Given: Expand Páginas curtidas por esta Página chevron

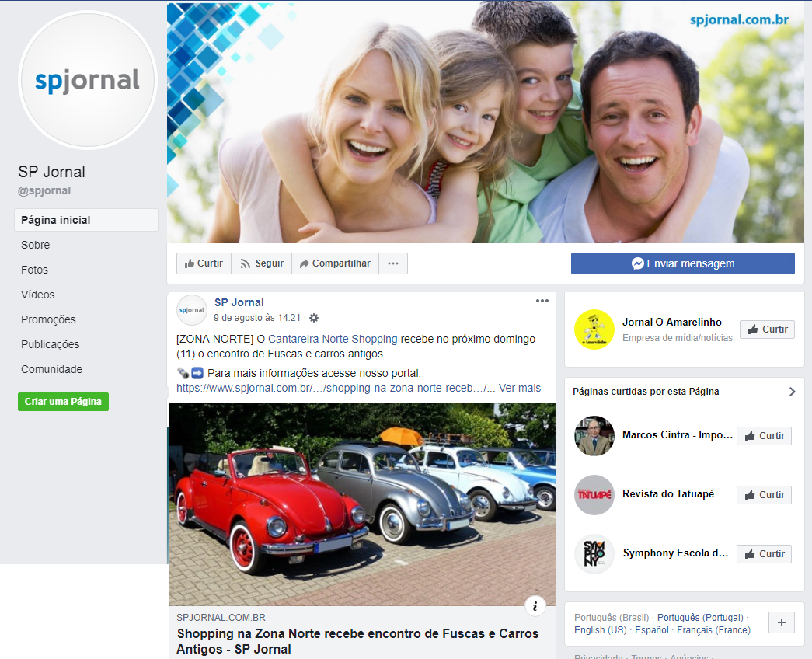Looking at the screenshot, I should (792, 392).
